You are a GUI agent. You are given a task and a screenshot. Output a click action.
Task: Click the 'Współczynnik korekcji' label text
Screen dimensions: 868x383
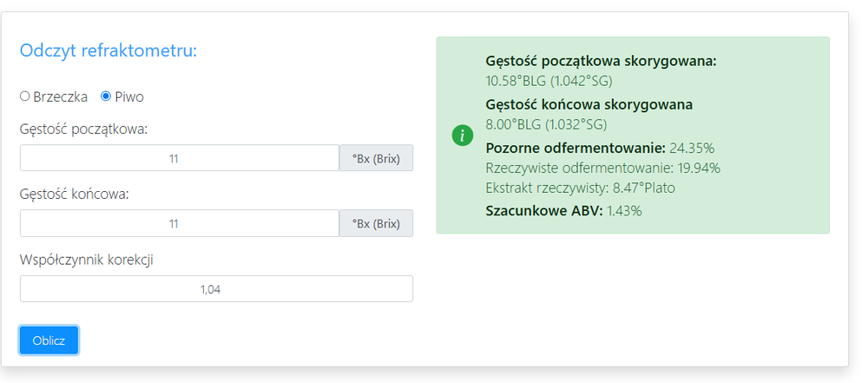coord(86,260)
